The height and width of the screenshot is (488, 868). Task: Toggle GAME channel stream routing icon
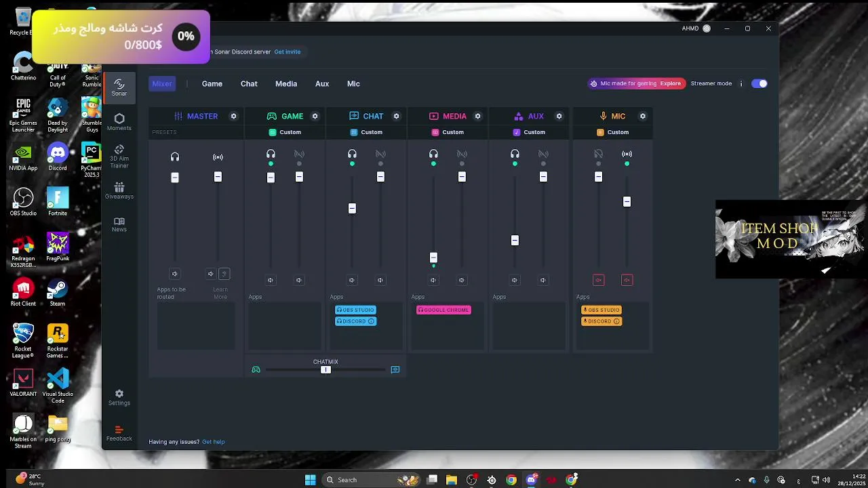click(x=299, y=154)
